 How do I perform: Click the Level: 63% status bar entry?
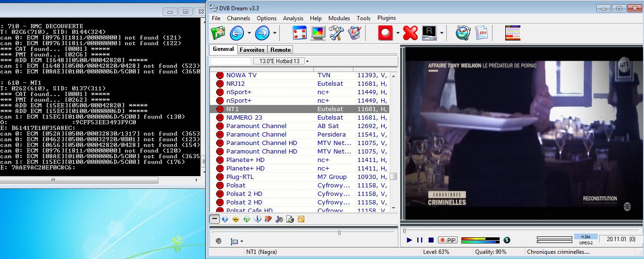coord(436,252)
